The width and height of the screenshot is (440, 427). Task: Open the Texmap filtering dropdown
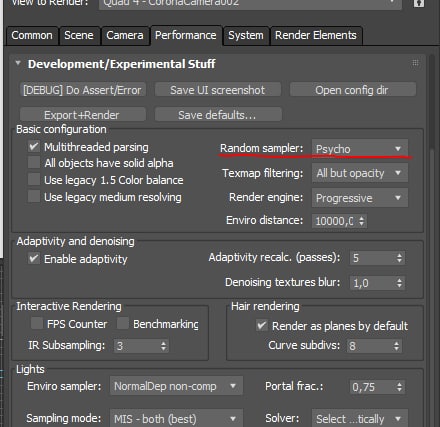tap(360, 173)
